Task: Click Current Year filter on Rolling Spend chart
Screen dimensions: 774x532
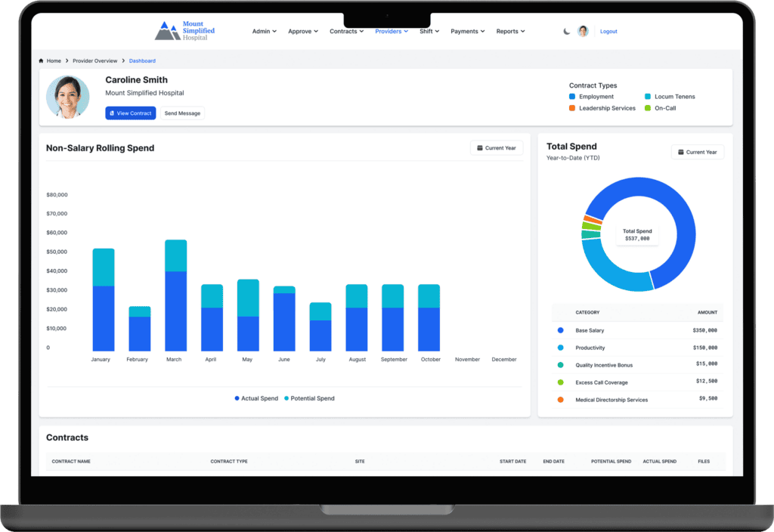Action: [496, 148]
